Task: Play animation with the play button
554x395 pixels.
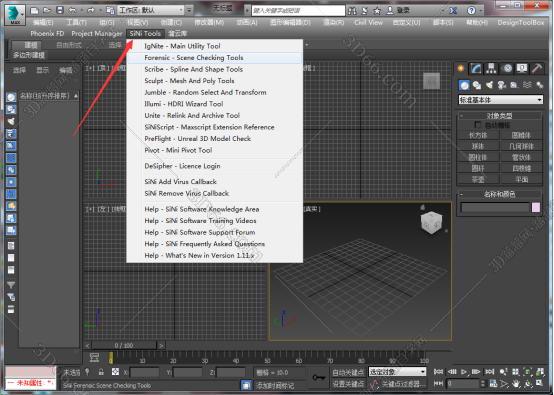Action: point(464,372)
